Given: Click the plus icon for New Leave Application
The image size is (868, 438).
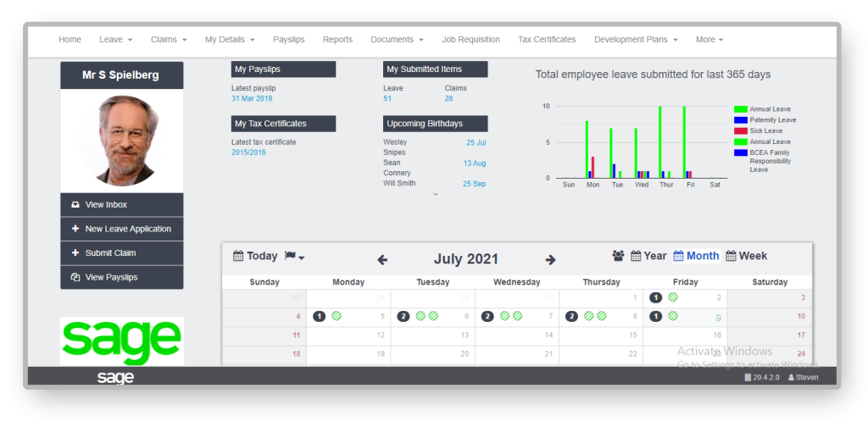Looking at the screenshot, I should pyautogui.click(x=75, y=229).
